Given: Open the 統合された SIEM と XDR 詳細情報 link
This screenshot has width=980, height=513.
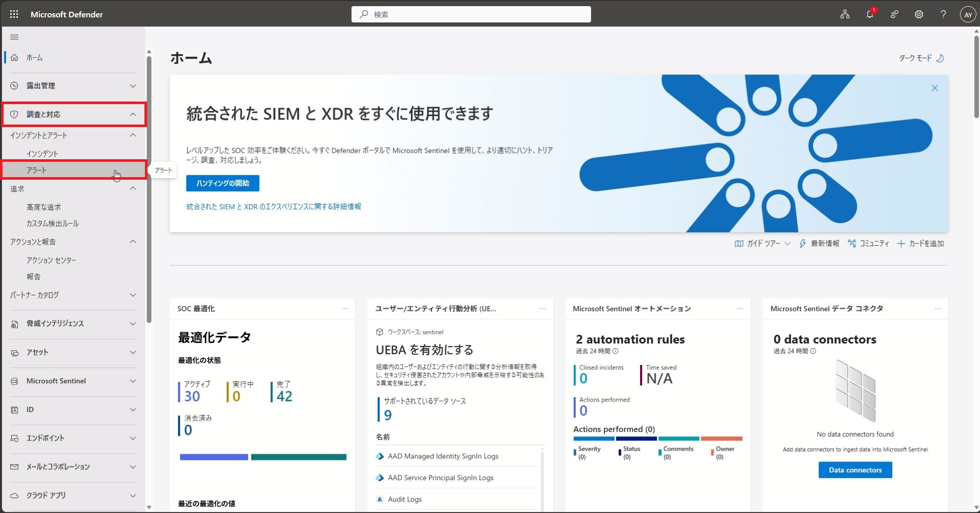Looking at the screenshot, I should point(274,207).
